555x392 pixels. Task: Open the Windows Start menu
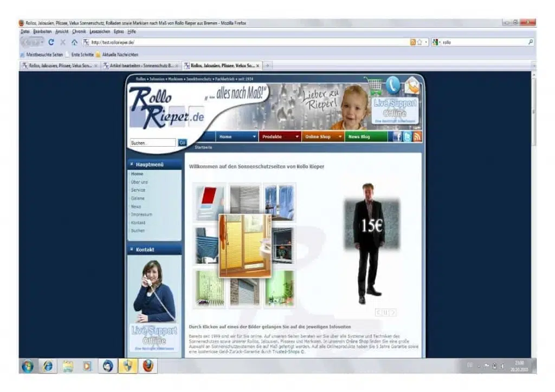click(28, 366)
